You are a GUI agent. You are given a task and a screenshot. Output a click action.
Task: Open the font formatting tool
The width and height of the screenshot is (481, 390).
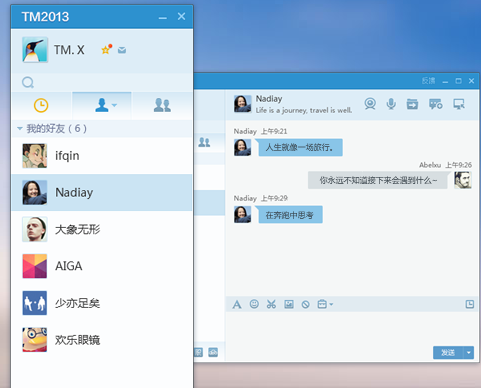237,304
